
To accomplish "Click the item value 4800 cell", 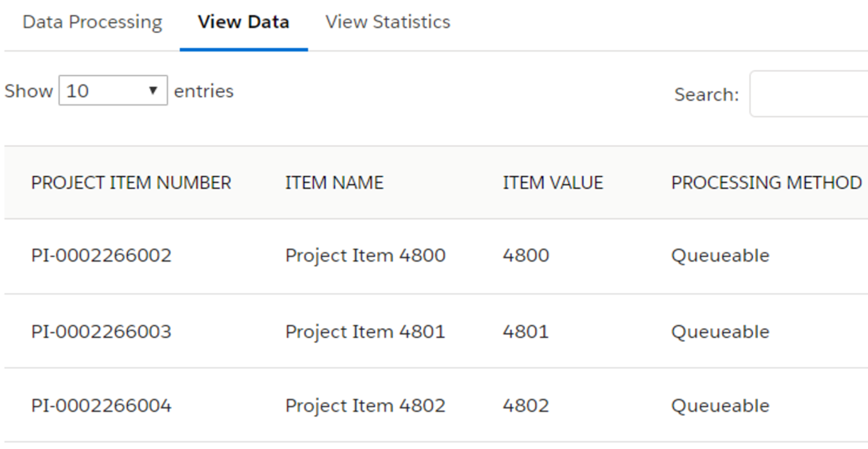I will [526, 256].
